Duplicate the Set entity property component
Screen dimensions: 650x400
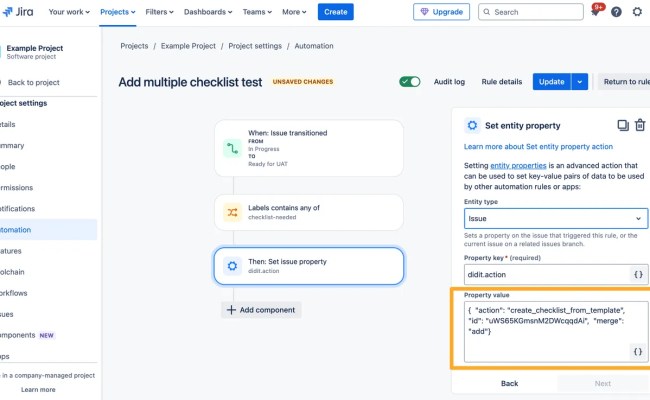tap(623, 125)
